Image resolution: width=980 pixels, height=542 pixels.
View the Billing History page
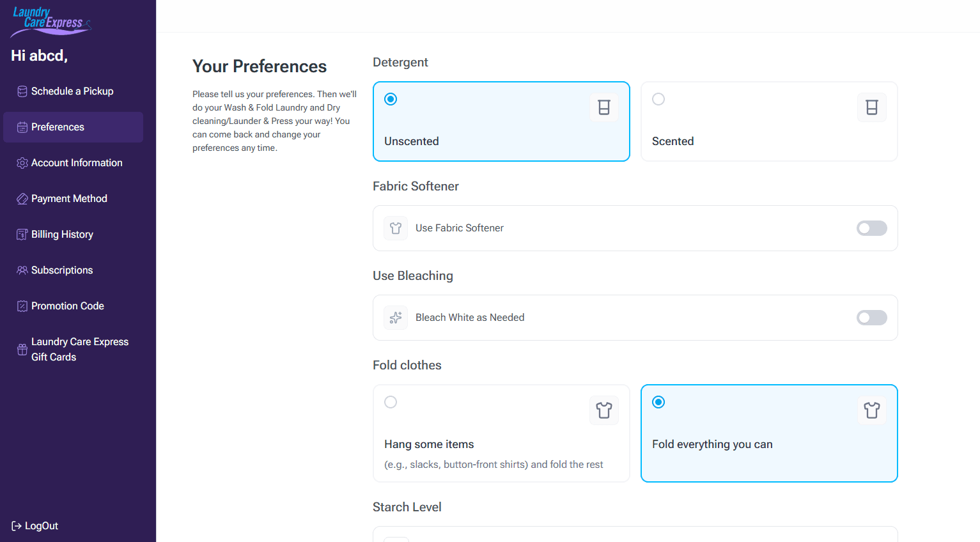pyautogui.click(x=73, y=235)
